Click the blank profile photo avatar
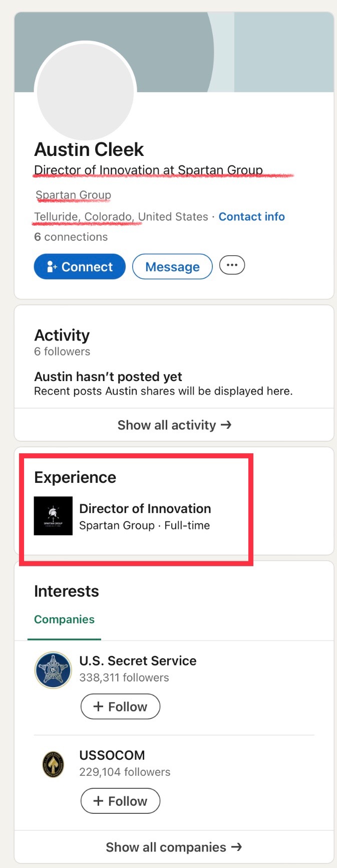Image resolution: width=337 pixels, height=868 pixels. 86,91
